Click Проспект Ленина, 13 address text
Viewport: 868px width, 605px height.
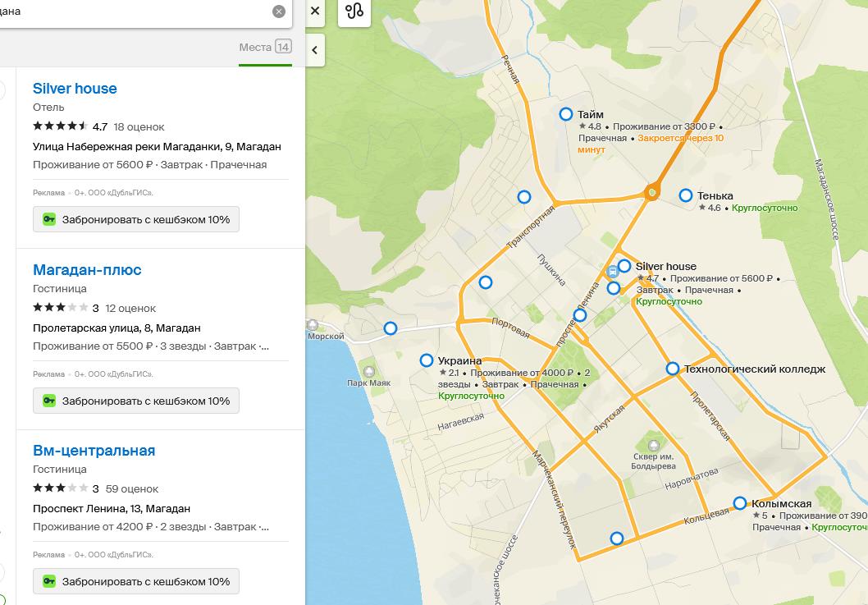pyautogui.click(x=112, y=509)
